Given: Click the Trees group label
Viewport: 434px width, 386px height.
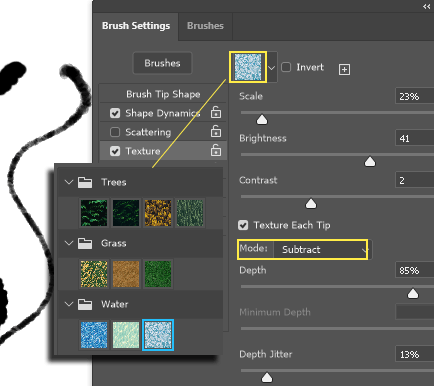Looking at the screenshot, I should tap(114, 182).
